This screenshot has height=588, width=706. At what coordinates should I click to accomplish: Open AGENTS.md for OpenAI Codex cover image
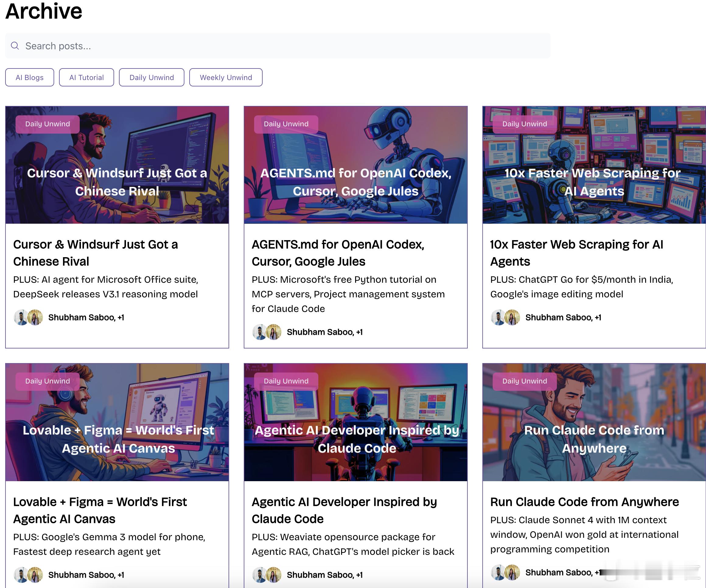(356, 165)
